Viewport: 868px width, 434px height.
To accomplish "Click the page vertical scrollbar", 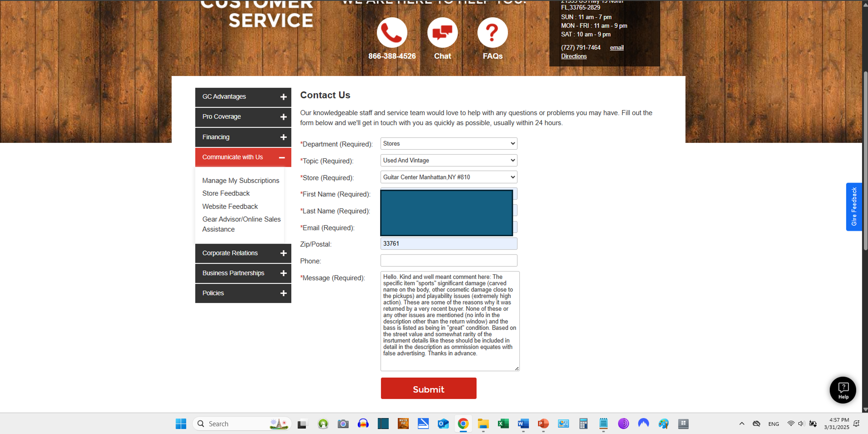I will click(x=865, y=161).
